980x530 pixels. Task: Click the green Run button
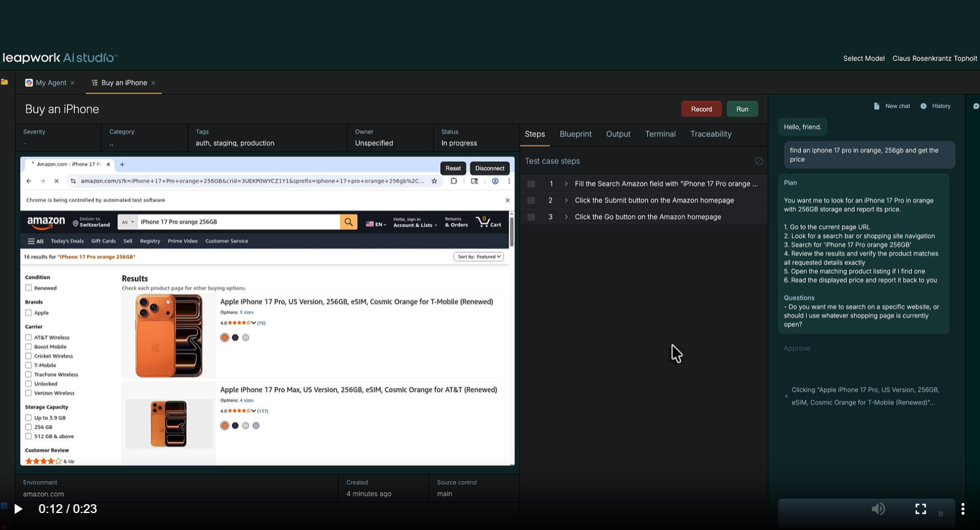742,109
